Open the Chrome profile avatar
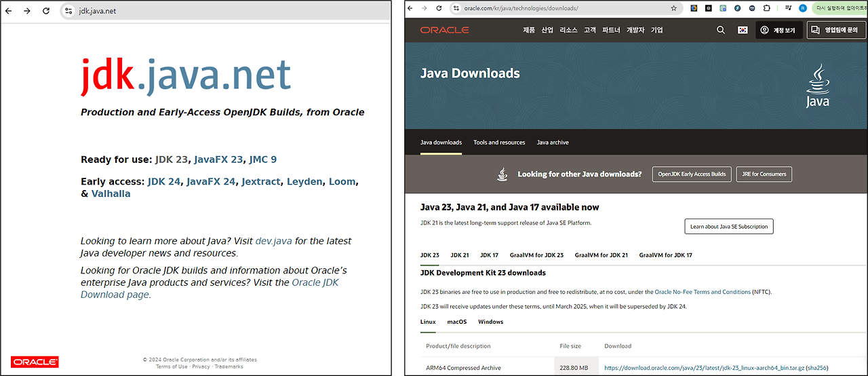This screenshot has height=376, width=868. pos(803,8)
